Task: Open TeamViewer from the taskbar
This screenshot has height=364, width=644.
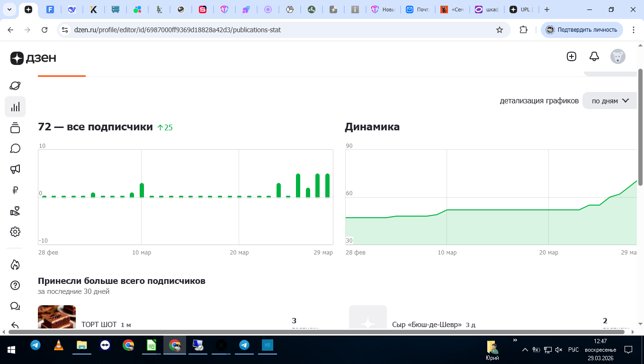Action: point(105,346)
